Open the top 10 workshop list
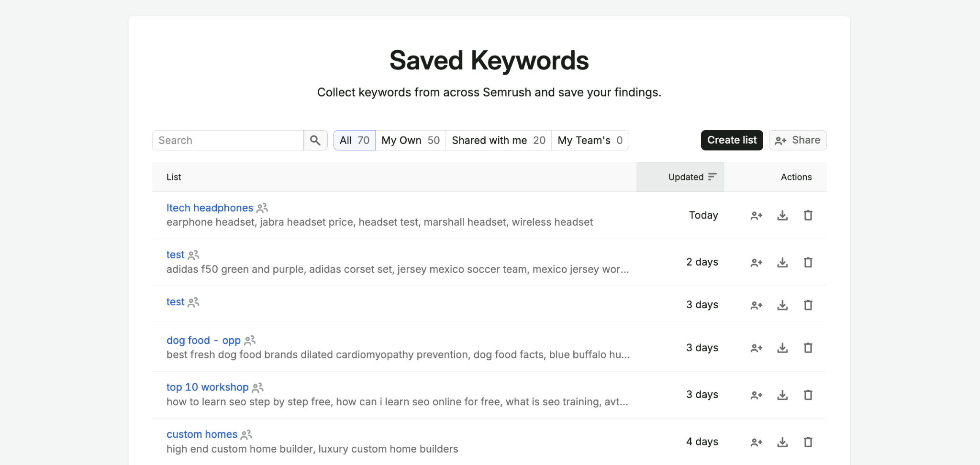This screenshot has height=465, width=980. (208, 387)
